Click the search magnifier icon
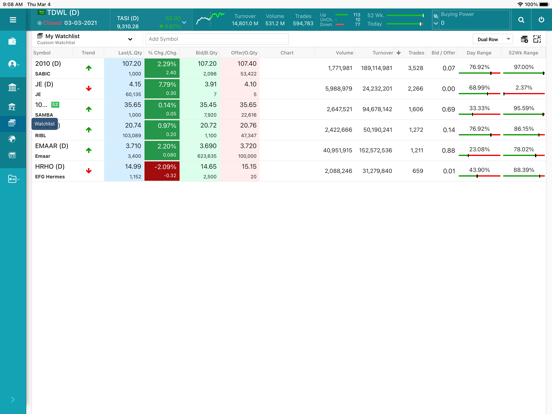Viewport: 552px width, 414px height. [521, 20]
